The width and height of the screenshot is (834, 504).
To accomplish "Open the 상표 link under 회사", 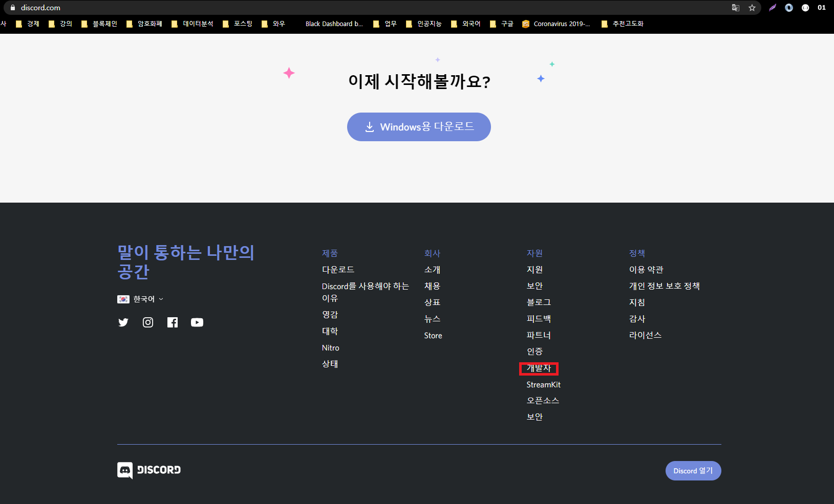I will [x=433, y=302].
